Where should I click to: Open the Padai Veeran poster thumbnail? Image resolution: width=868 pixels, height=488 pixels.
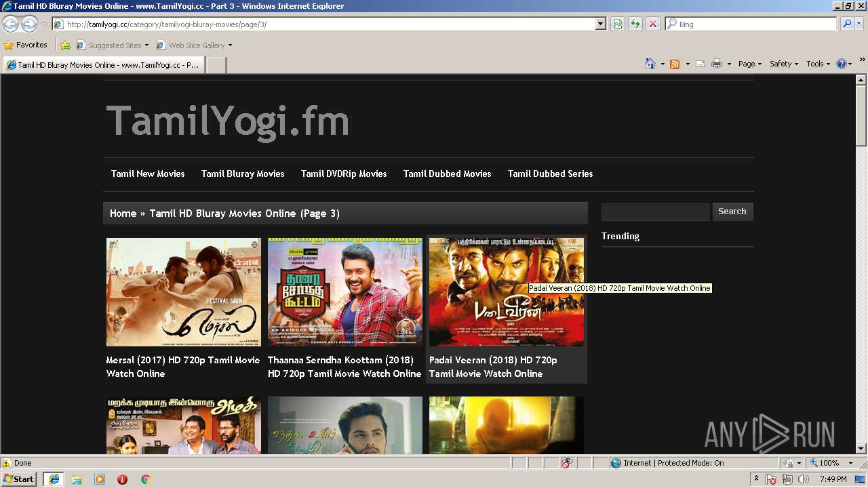tap(507, 292)
